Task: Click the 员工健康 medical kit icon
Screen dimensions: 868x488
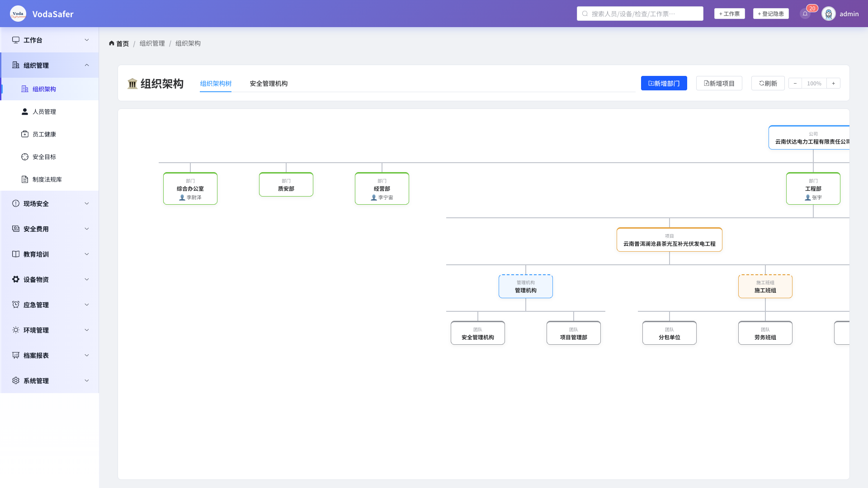Action: pyautogui.click(x=25, y=134)
